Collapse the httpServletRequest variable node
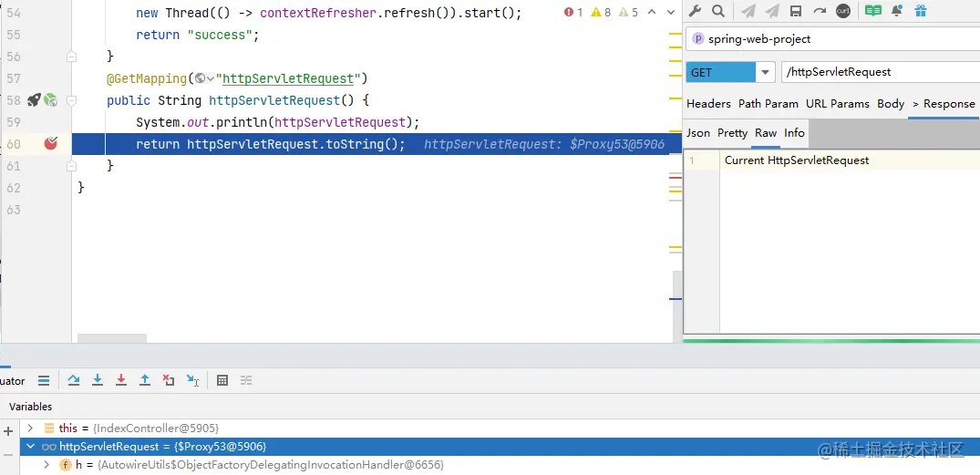 click(29, 447)
